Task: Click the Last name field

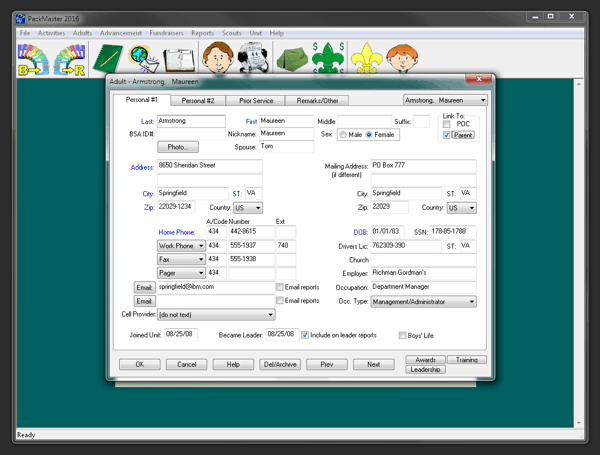Action: click(x=191, y=121)
